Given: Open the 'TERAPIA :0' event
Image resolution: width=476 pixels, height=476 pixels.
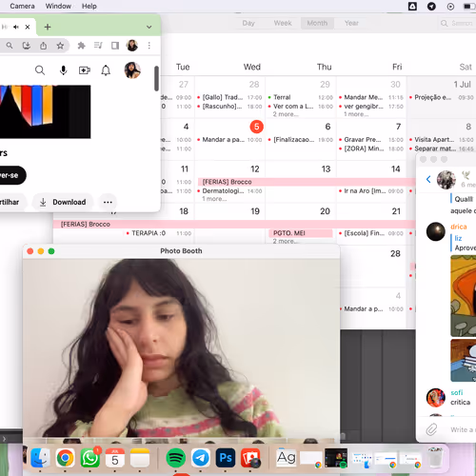Looking at the screenshot, I should pyautogui.click(x=158, y=233).
